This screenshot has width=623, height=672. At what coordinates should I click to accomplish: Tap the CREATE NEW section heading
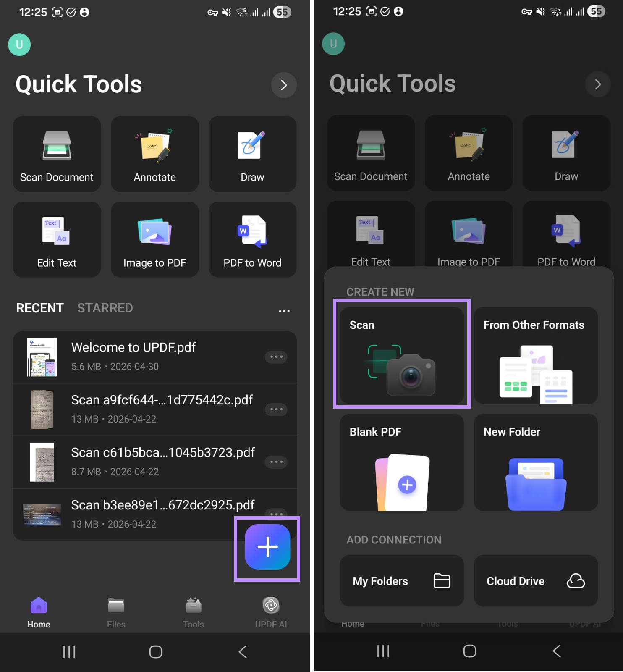(x=380, y=292)
